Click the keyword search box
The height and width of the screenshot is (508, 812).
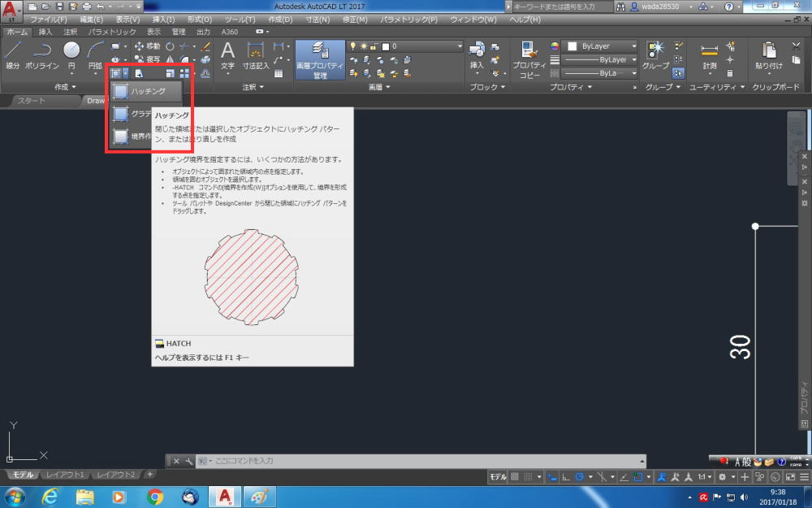[x=562, y=7]
